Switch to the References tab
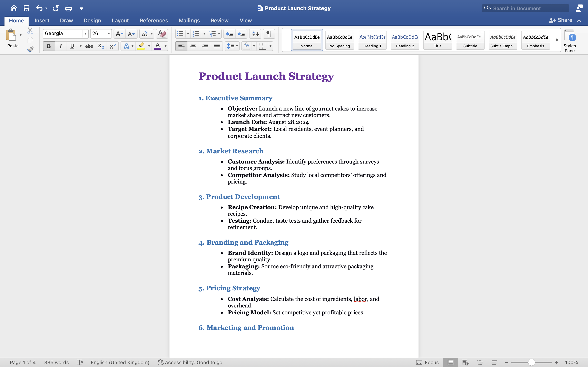588x367 pixels. click(154, 21)
